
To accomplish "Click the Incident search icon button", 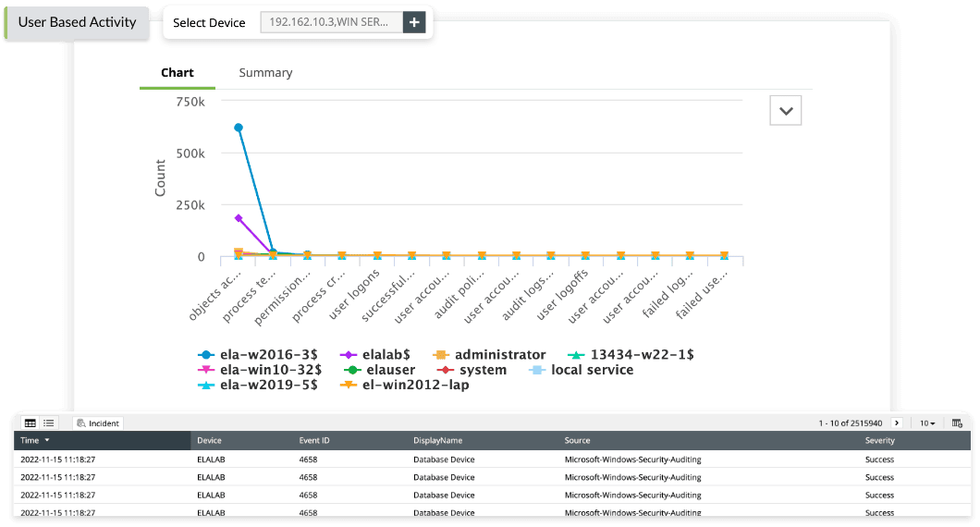I will (97, 423).
